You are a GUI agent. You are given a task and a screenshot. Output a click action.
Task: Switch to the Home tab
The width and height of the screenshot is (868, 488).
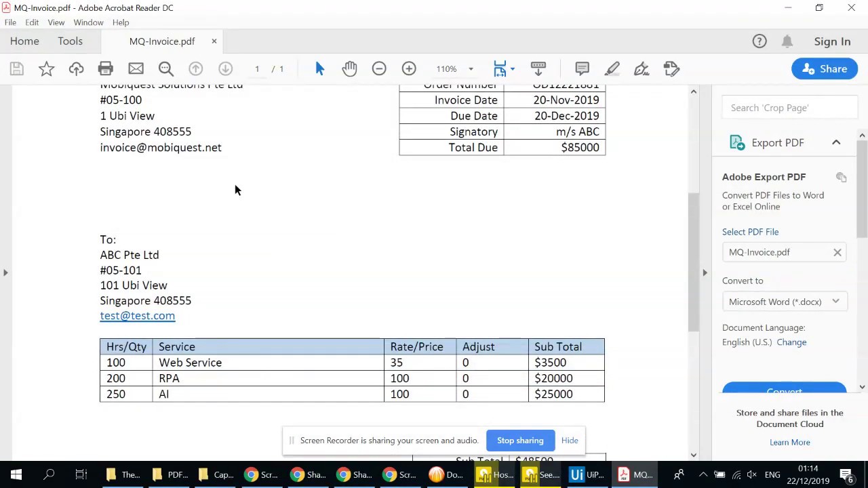pos(24,41)
